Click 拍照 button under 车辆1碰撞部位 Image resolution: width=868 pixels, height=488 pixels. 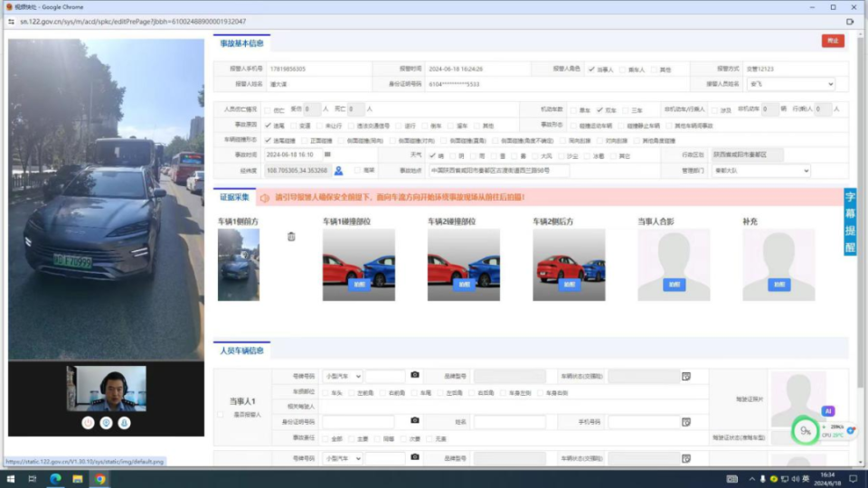point(358,284)
